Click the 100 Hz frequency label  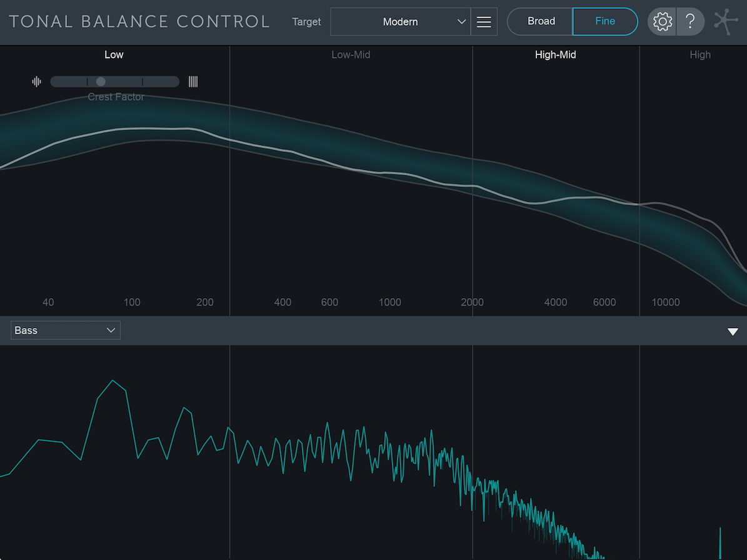132,302
